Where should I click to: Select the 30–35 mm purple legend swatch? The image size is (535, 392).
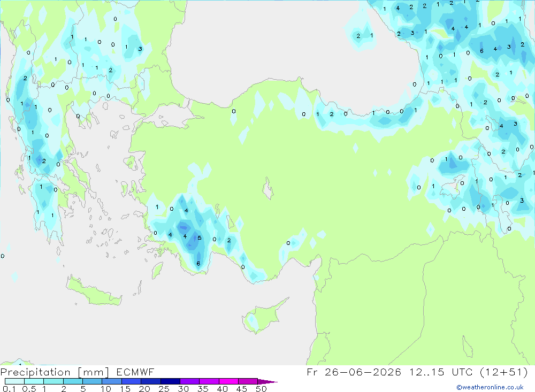pyautogui.click(x=189, y=381)
